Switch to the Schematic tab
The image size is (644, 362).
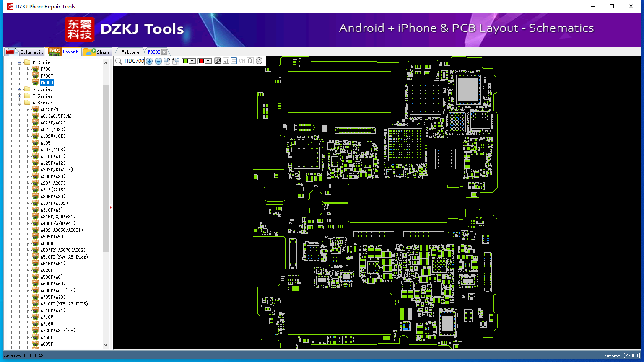click(x=24, y=52)
